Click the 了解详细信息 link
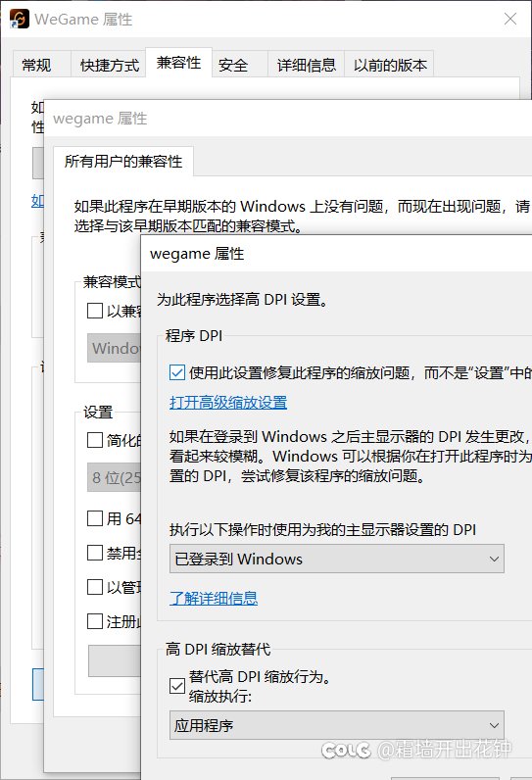Screen dimensions: 532x780 (x=214, y=598)
